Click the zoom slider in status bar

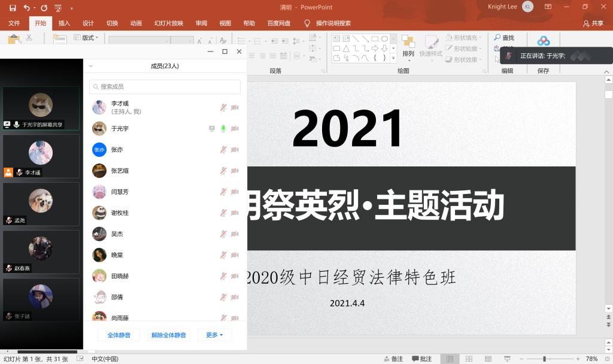(544, 359)
